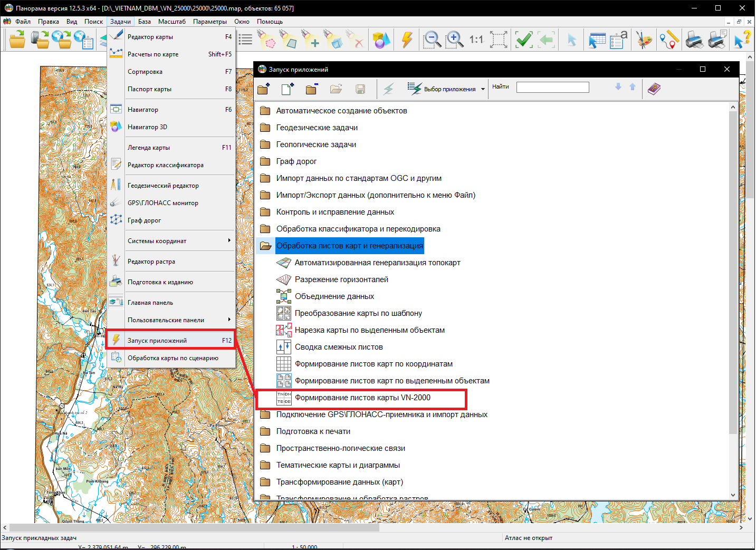The height and width of the screenshot is (550, 756).
Task: Click the new document icon in launcher toolbar
Action: 288,89
